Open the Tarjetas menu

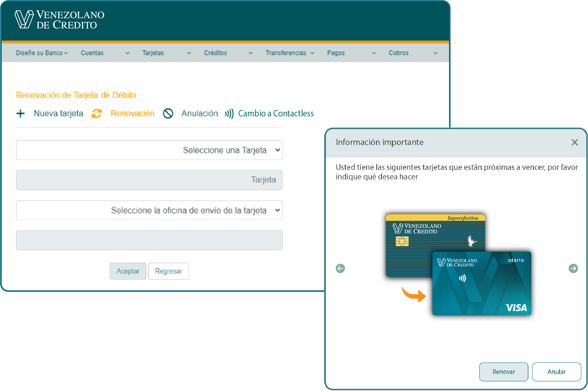pos(153,53)
